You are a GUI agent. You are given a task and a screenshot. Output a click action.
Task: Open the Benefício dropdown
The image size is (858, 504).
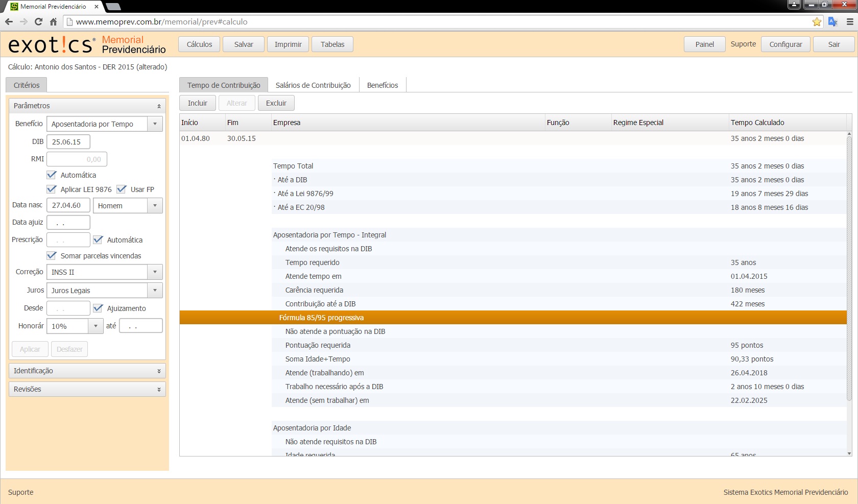(155, 124)
